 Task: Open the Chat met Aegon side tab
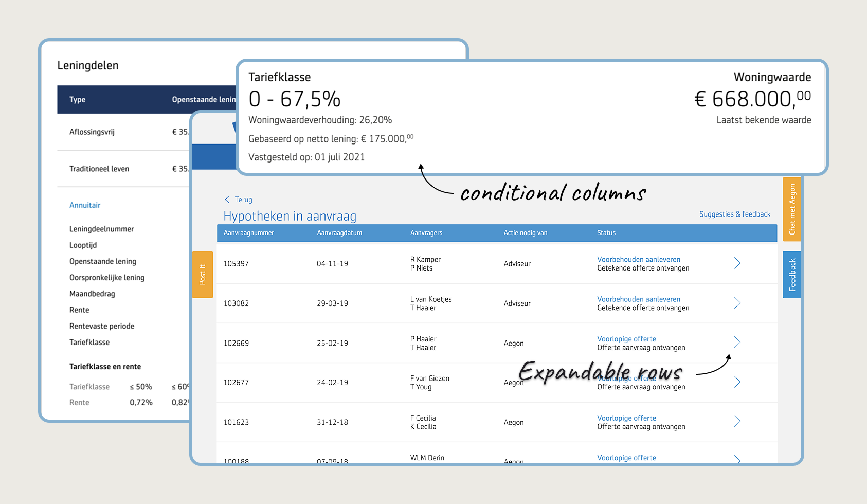(x=792, y=209)
